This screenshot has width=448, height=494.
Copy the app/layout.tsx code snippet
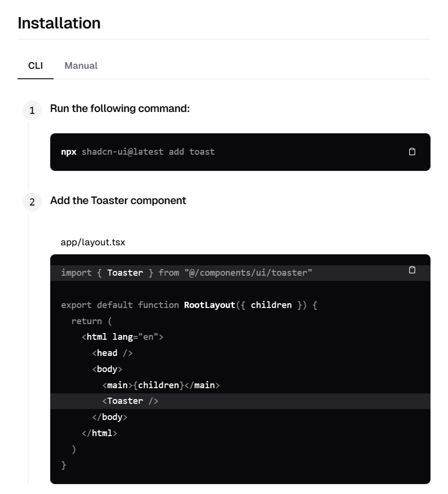(412, 270)
